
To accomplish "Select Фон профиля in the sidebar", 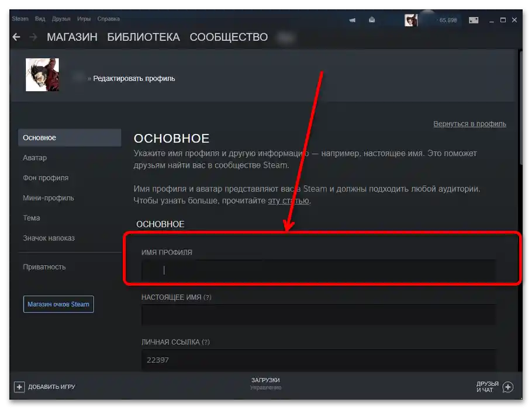I will [x=46, y=178].
